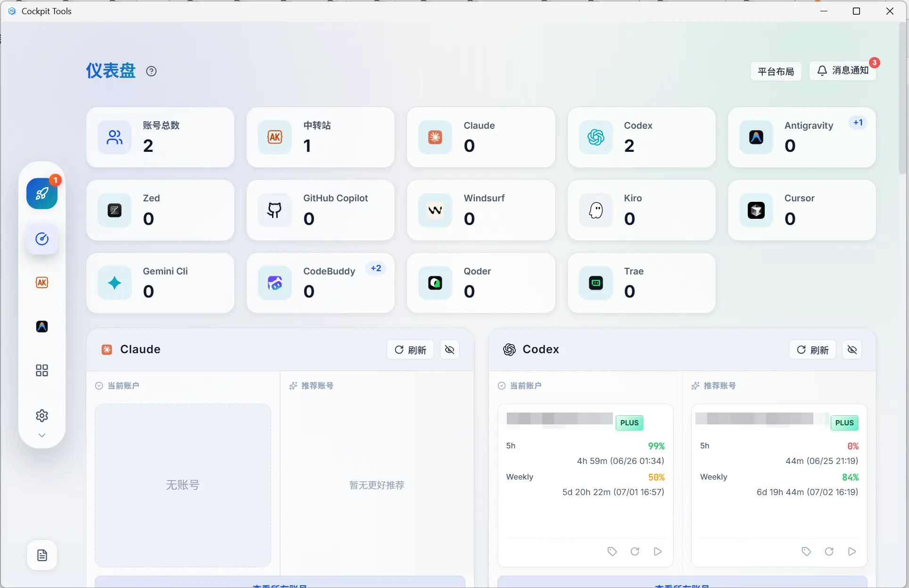
Task: Open the CodeBuddy stat card
Action: point(321,283)
